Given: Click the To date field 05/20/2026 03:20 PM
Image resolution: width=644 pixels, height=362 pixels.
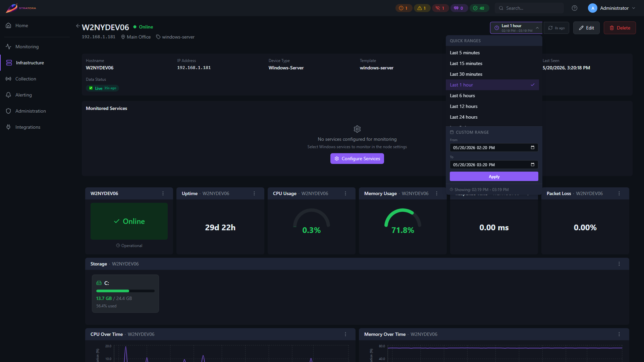Looking at the screenshot, I should pos(494,165).
